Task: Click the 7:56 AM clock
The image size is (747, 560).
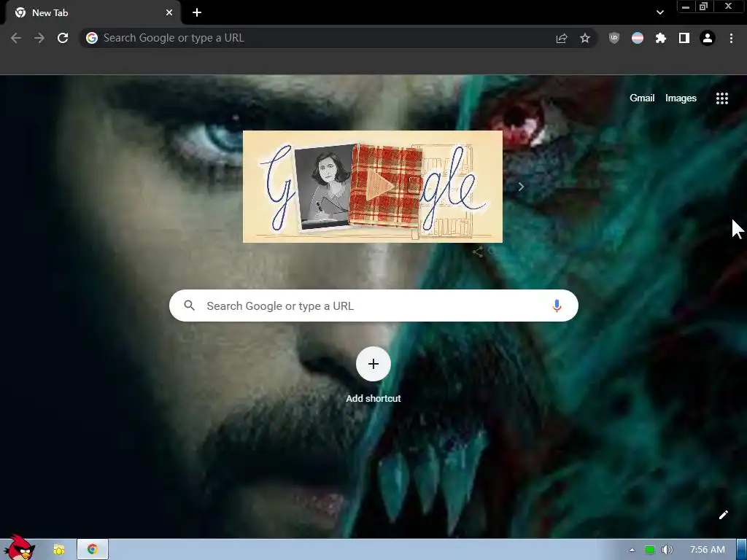Action: pos(708,550)
